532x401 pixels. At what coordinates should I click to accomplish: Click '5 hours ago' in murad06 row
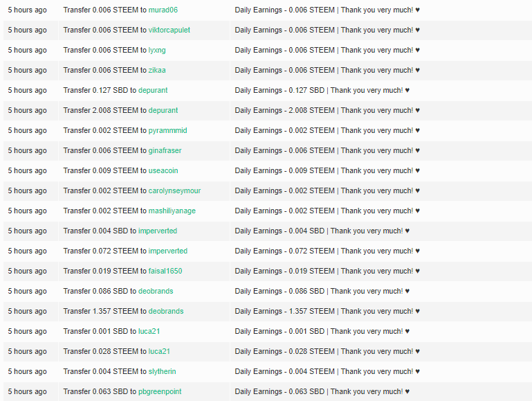pos(27,10)
